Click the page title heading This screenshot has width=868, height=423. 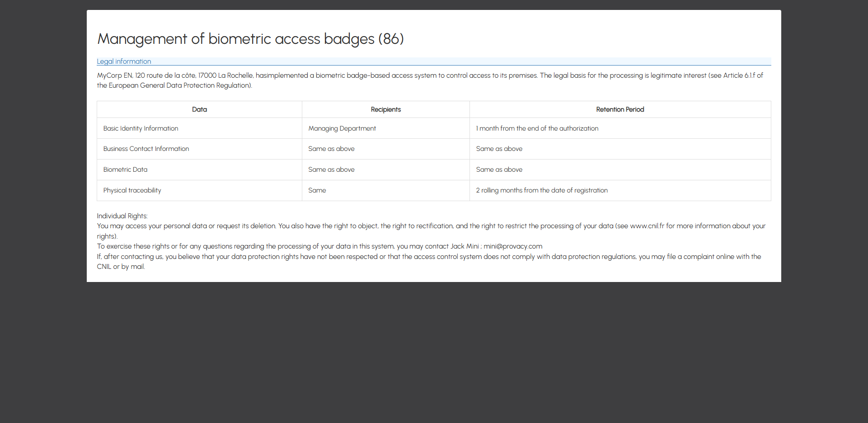(x=251, y=39)
